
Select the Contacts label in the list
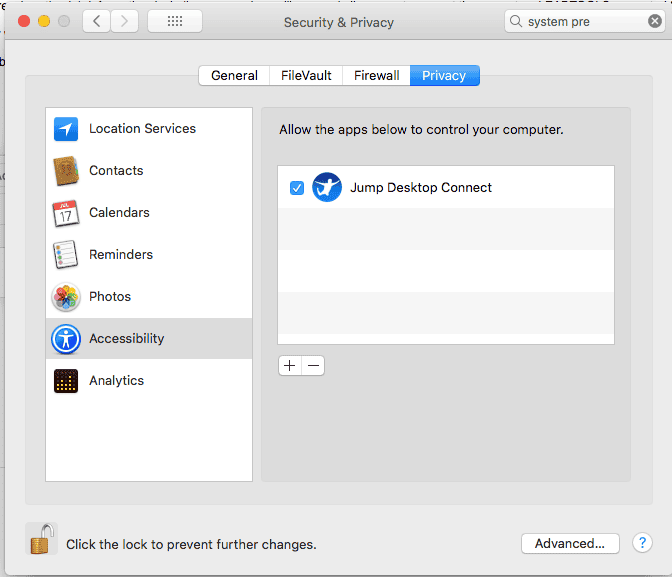(116, 171)
